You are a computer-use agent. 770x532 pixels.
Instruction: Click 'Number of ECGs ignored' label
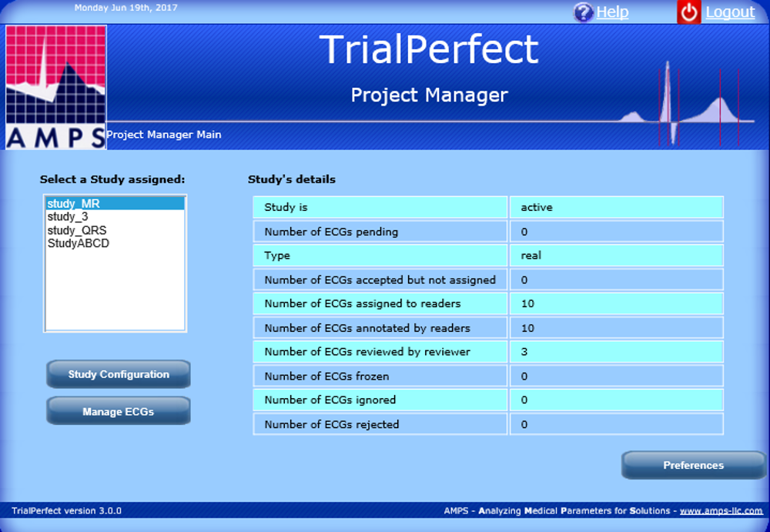[x=330, y=400]
